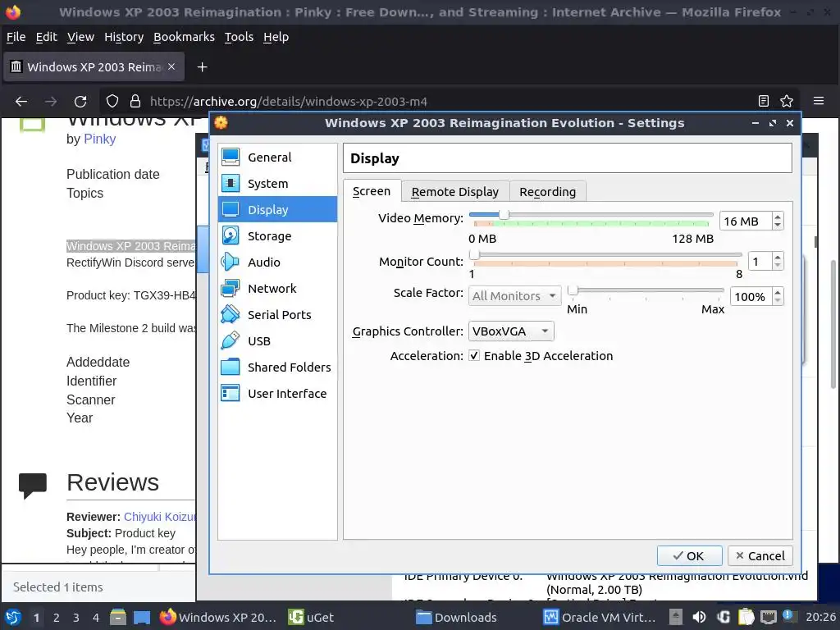Switch to Oracle VM VirtualBox taskbar window
Screen dimensions: 840x630
coord(600,617)
